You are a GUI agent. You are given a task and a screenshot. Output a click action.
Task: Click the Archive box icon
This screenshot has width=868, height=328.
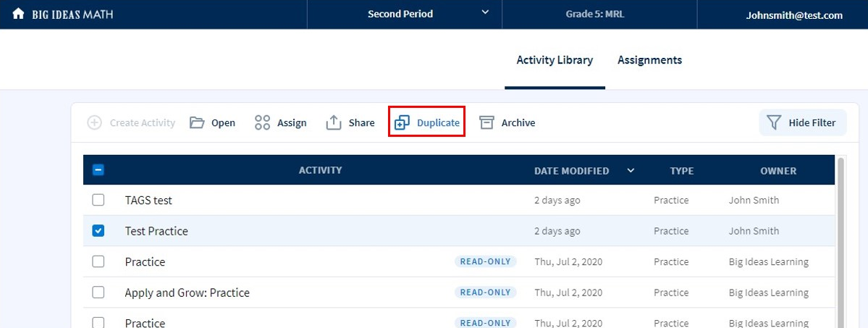486,123
